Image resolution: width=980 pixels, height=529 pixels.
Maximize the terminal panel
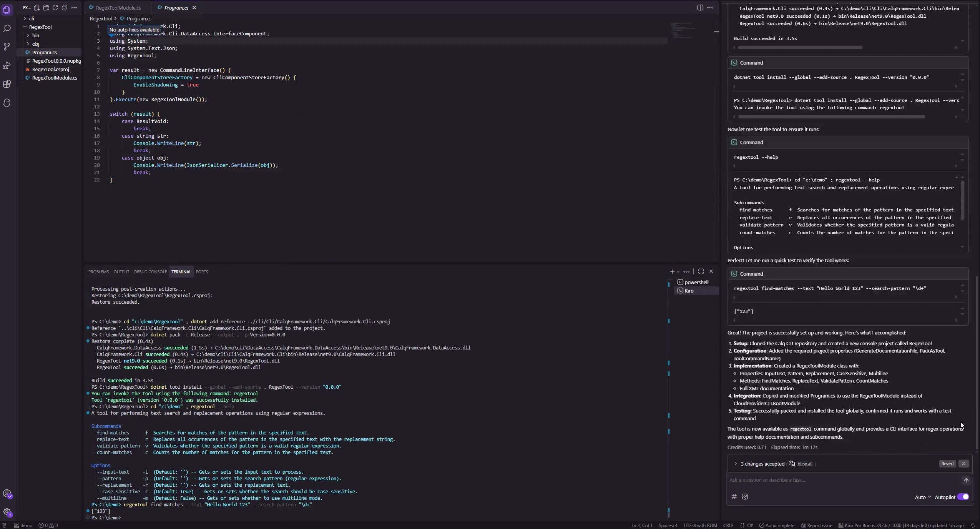click(x=701, y=271)
